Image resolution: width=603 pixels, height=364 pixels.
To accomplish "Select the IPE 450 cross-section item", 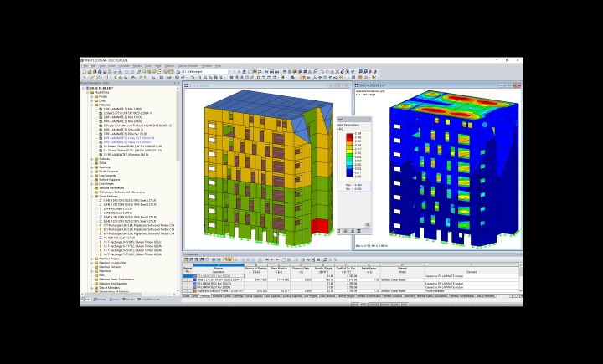I will click(118, 208).
